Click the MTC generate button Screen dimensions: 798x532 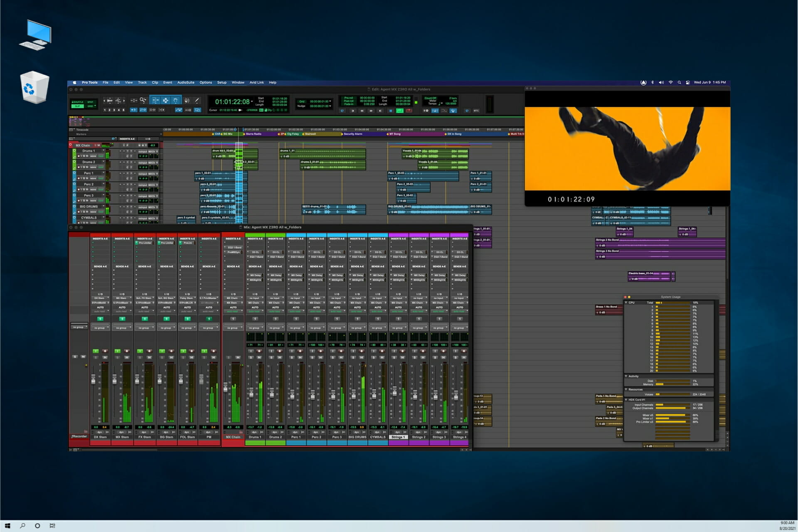click(476, 111)
